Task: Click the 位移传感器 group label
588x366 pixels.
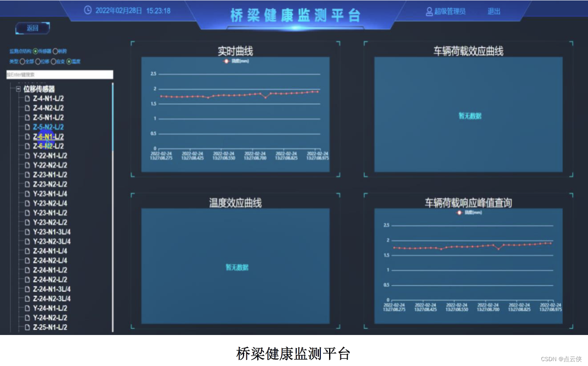Action: [39, 89]
